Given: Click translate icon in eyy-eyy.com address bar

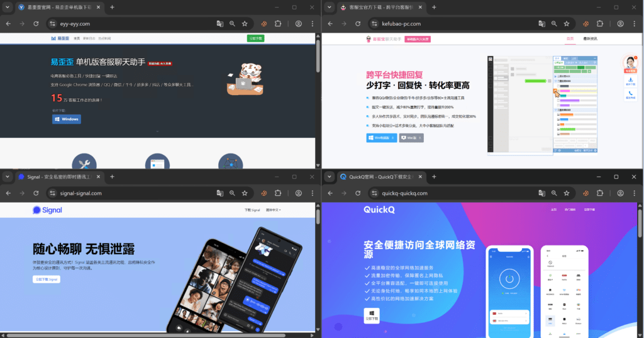Looking at the screenshot, I should 220,23.
